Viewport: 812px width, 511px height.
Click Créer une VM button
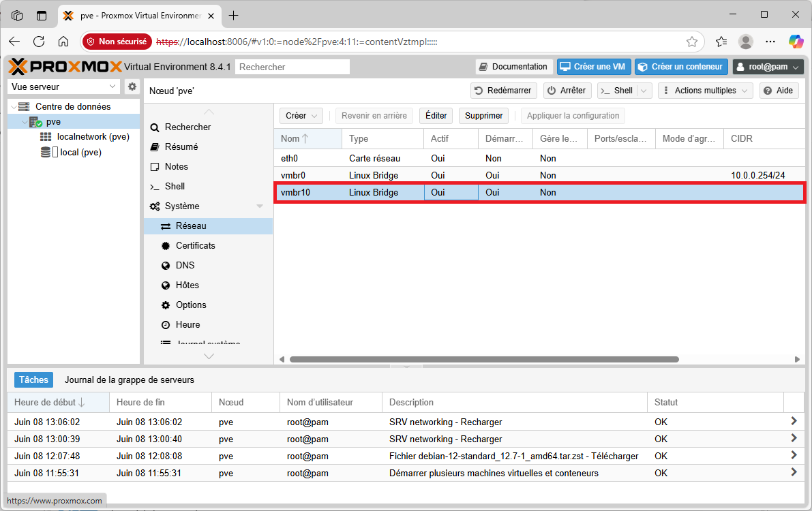point(594,67)
